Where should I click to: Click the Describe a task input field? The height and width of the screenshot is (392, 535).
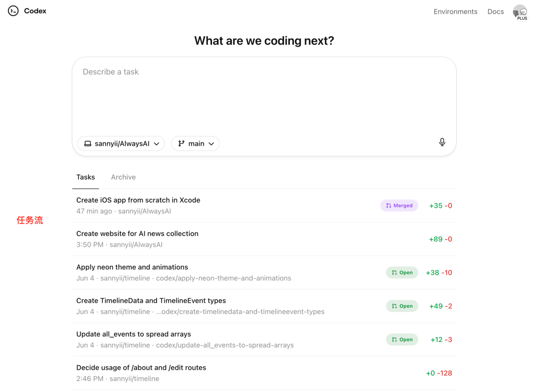tap(264, 94)
